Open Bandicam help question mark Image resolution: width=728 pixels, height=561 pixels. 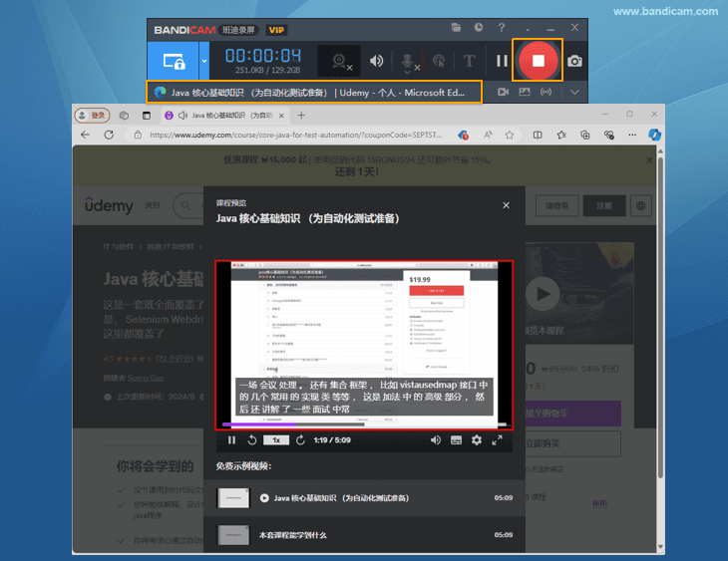[502, 28]
